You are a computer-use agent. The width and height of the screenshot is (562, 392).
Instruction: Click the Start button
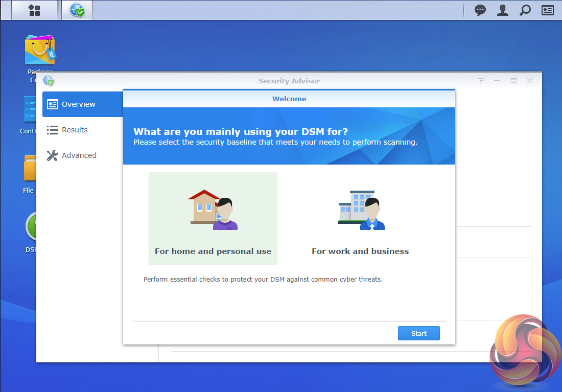[418, 333]
